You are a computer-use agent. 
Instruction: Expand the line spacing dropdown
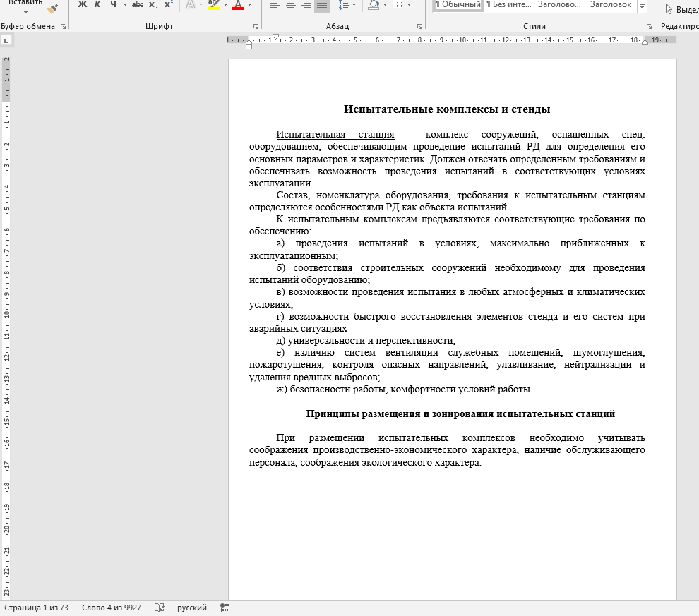tap(354, 5)
